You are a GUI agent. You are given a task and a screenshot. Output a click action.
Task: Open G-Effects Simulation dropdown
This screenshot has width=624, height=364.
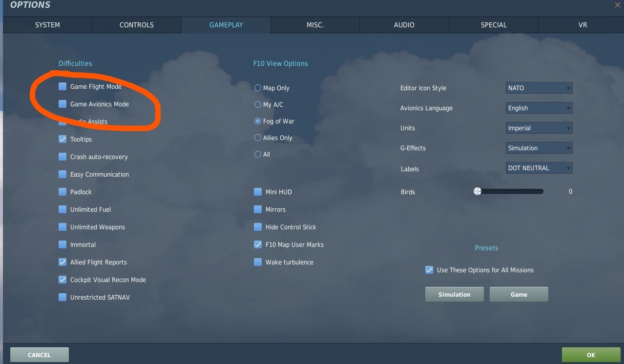point(539,148)
